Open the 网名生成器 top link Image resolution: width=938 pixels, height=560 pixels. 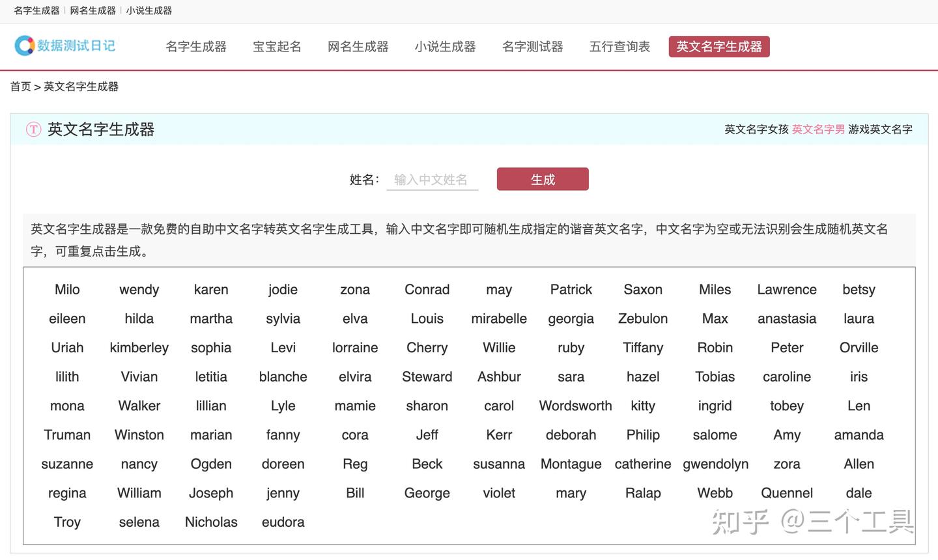pyautogui.click(x=92, y=10)
